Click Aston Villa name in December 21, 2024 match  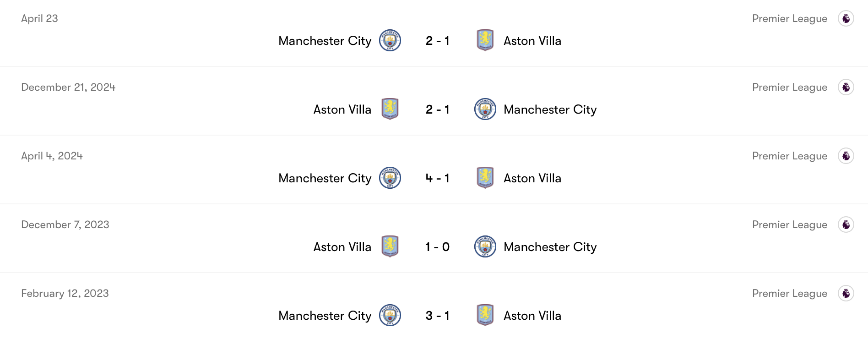(x=342, y=109)
